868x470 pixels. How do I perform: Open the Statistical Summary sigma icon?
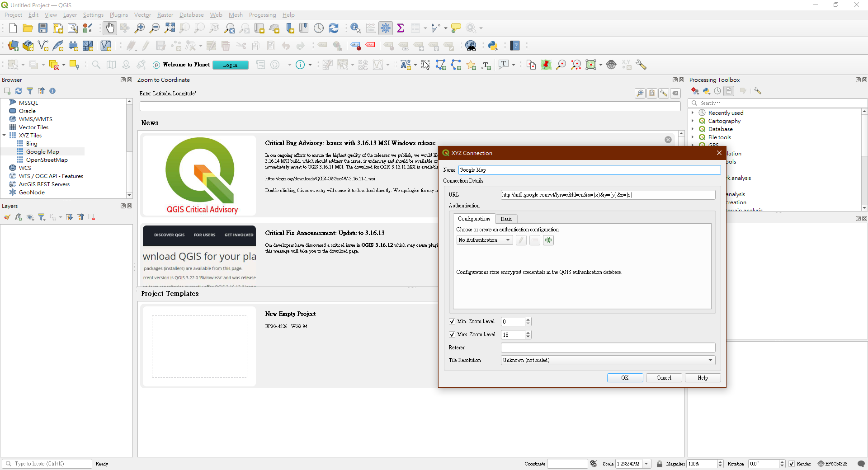click(401, 28)
